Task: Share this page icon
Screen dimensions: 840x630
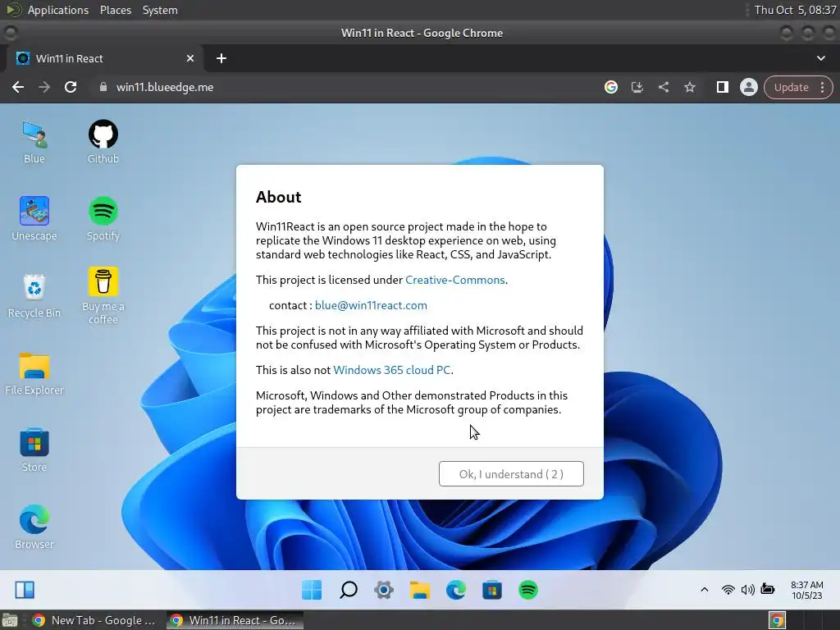Action: pos(663,87)
